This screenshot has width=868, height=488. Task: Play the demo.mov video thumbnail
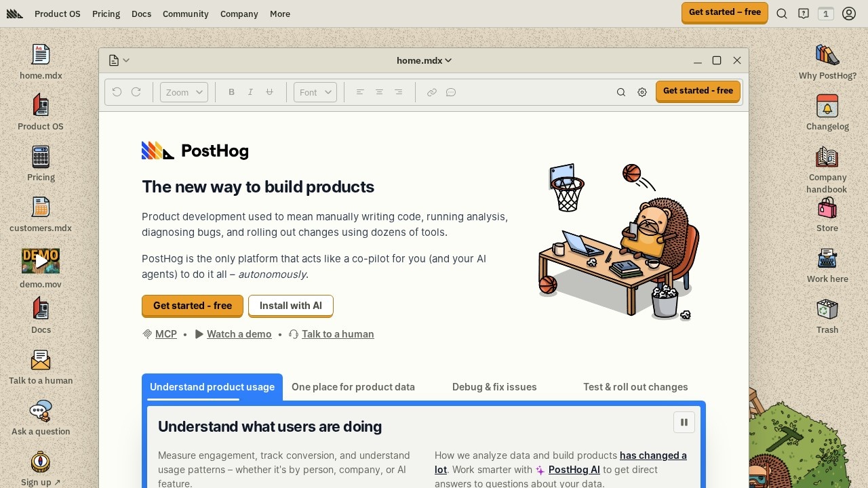click(41, 261)
